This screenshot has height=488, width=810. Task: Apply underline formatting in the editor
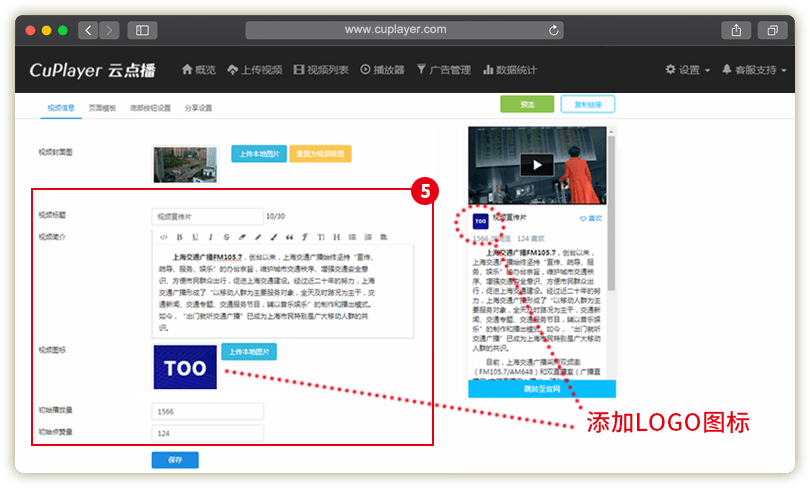[196, 237]
